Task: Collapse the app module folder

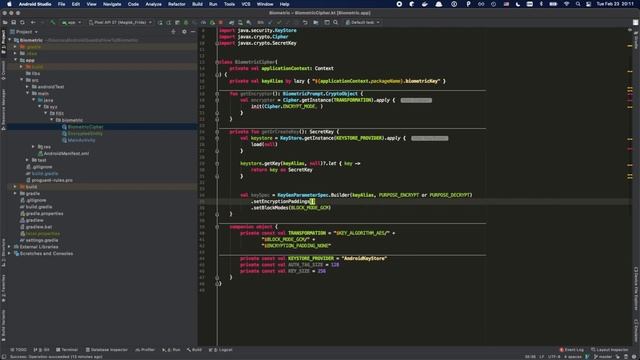Action: 16,60
